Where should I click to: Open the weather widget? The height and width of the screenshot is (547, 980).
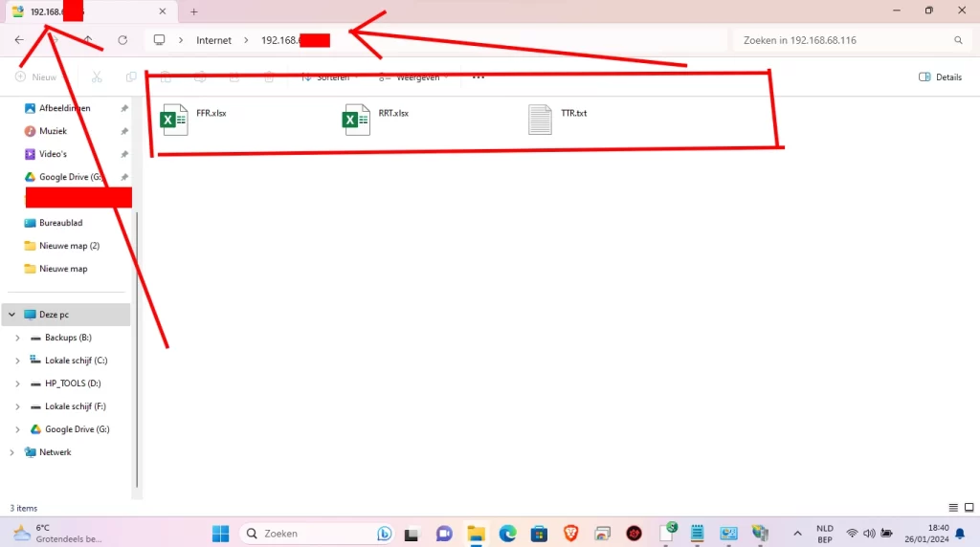pyautogui.click(x=56, y=534)
